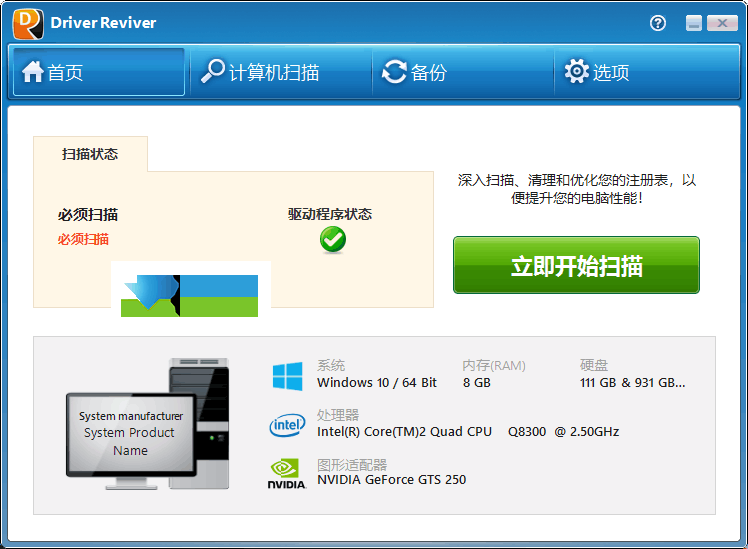Click the blue-green arrow banner image

189,296
